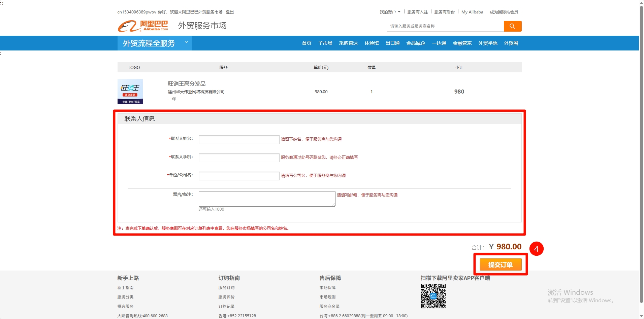Expand the 我的账户 dropdown
The image size is (644, 319).
(390, 12)
